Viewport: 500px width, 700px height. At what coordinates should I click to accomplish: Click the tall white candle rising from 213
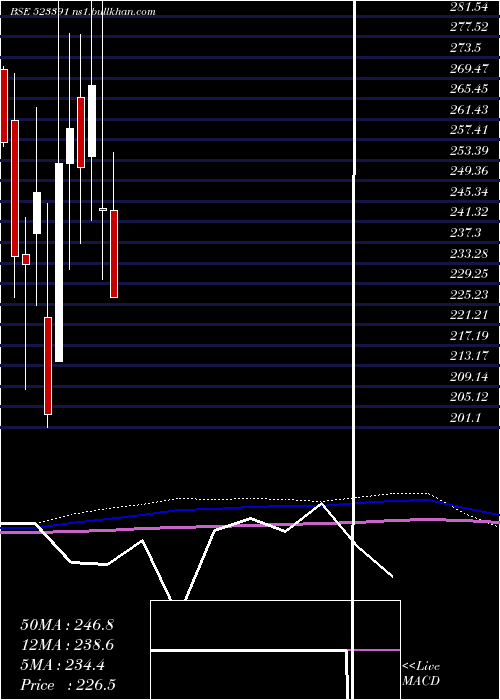point(59,262)
